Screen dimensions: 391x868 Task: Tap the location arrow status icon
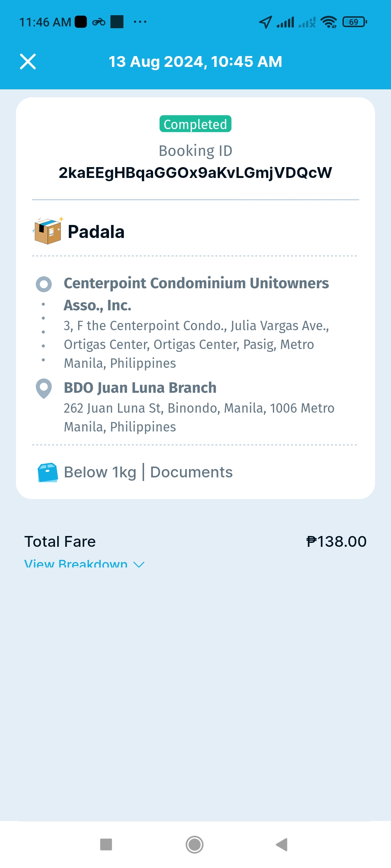point(265,22)
